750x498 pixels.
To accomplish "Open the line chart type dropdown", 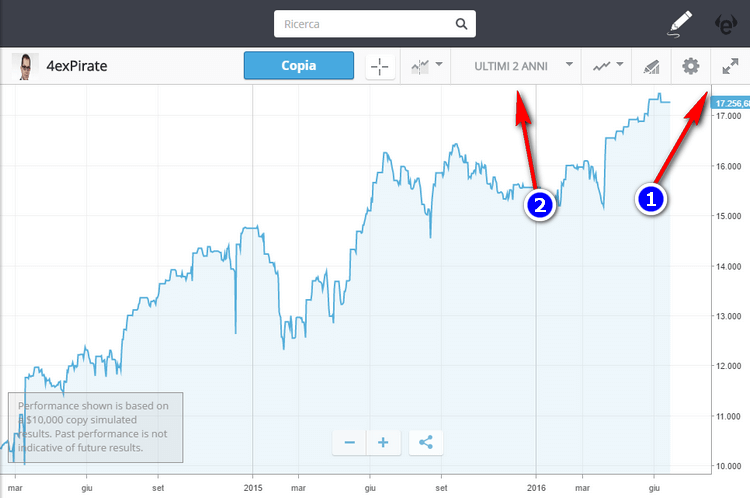I will [607, 67].
